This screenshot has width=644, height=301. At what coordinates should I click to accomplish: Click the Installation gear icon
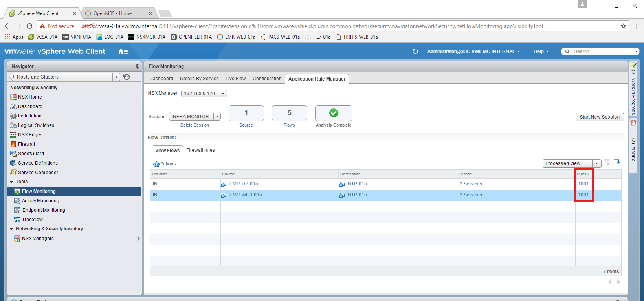[x=13, y=116]
